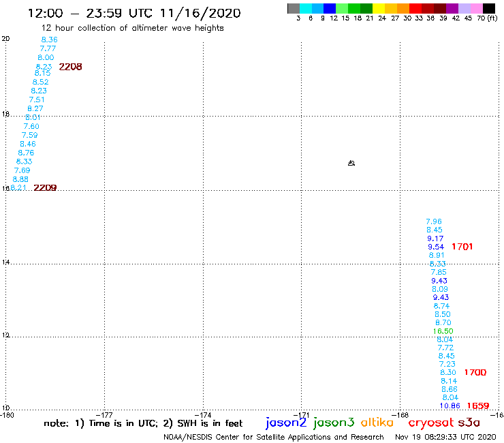
Task: Click the s3a satellite label
Action: coord(469,423)
